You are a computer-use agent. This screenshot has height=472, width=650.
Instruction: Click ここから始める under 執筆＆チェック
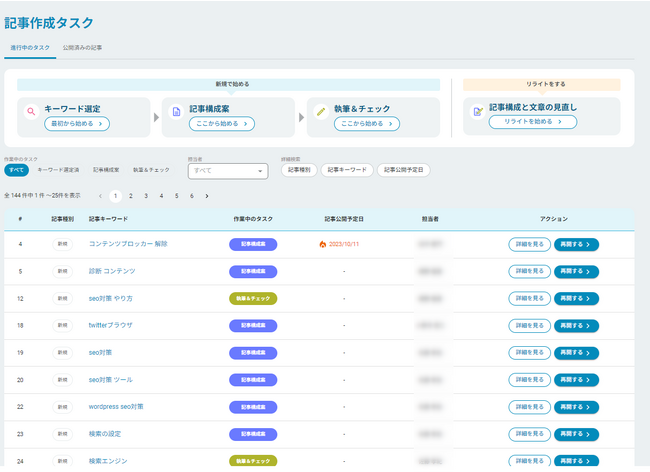pyautogui.click(x=366, y=124)
